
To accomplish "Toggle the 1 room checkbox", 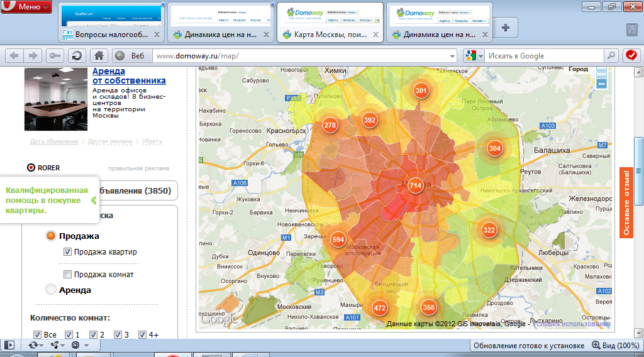I will (69, 334).
